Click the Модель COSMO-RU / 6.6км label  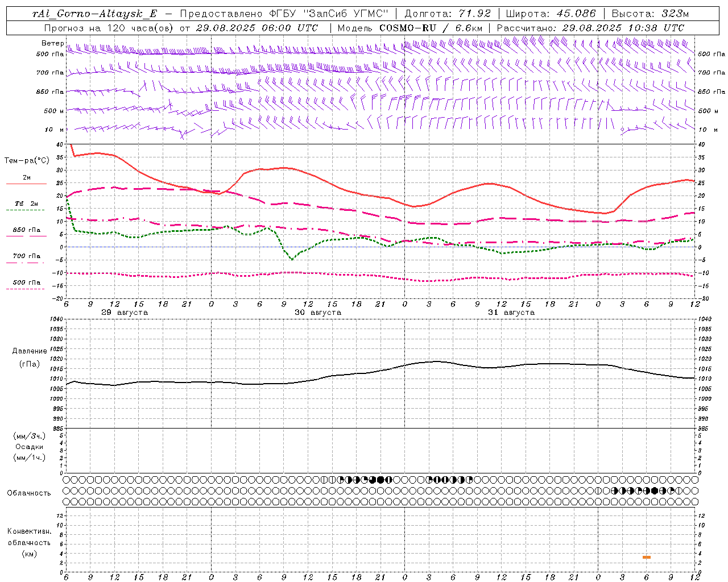[x=410, y=28]
